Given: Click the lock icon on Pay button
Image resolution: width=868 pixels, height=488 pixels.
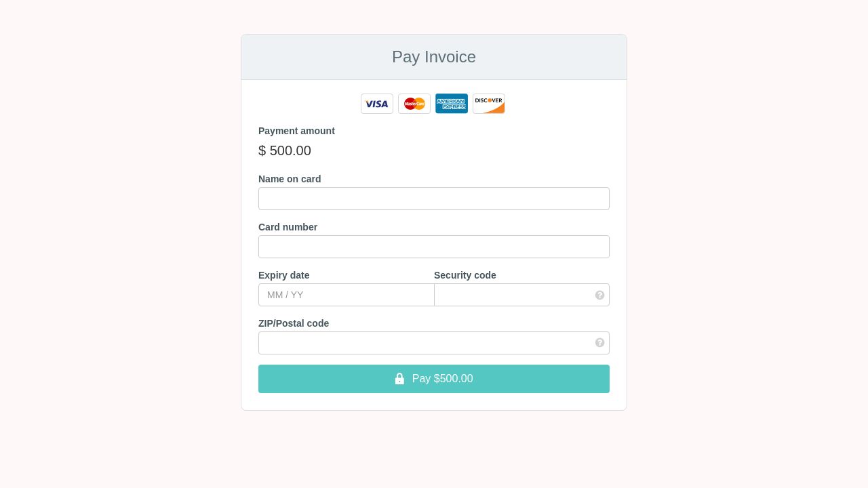Looking at the screenshot, I should click(x=399, y=379).
